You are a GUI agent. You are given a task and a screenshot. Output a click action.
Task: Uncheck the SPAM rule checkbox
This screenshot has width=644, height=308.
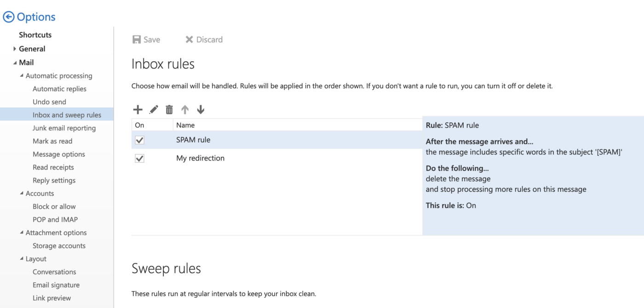[x=140, y=140]
